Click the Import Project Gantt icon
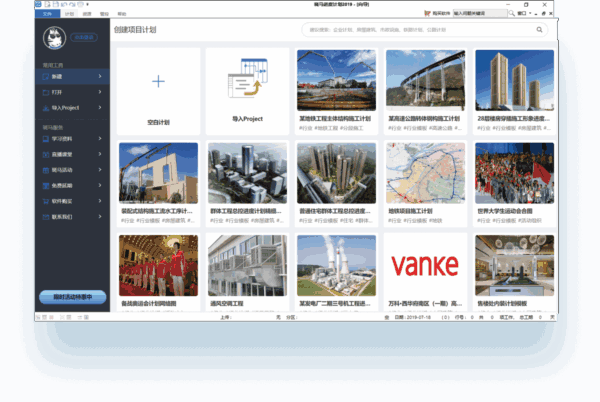 coord(247,80)
